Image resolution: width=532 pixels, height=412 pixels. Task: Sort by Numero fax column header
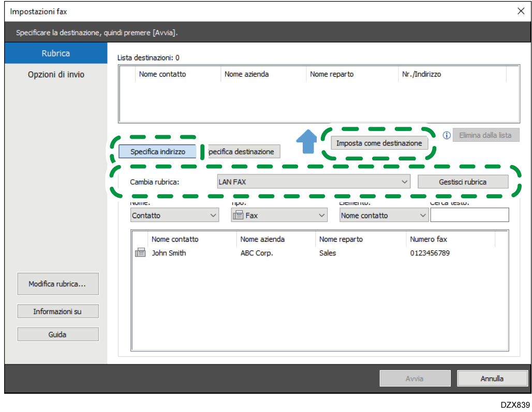(x=451, y=239)
